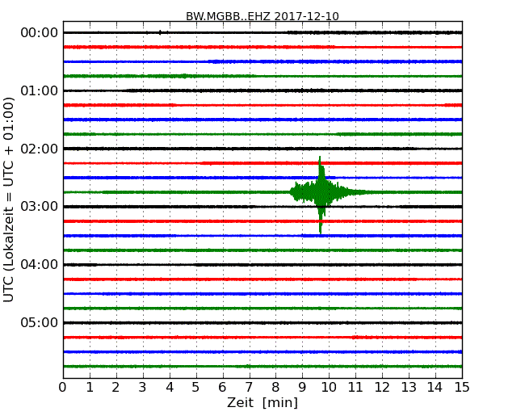Click x-axis tick label 5
Image resolution: width=525 pixels, height=420 pixels.
click(196, 387)
